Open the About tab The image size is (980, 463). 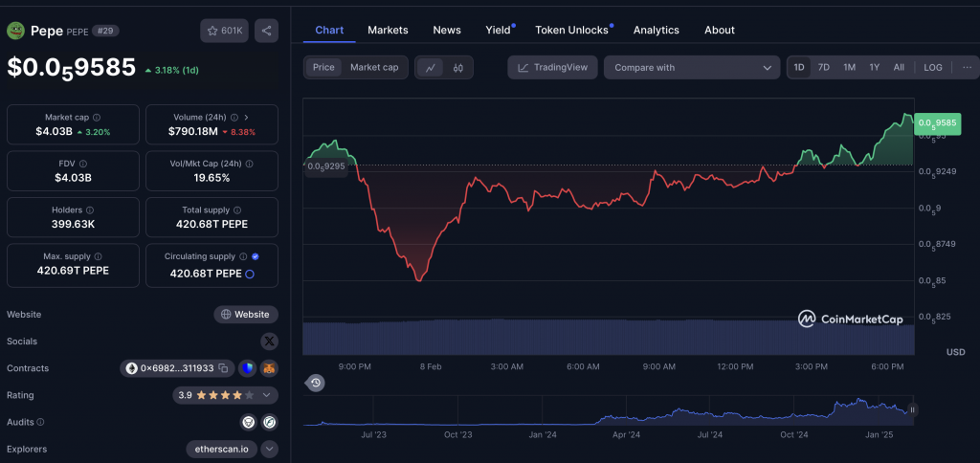720,30
